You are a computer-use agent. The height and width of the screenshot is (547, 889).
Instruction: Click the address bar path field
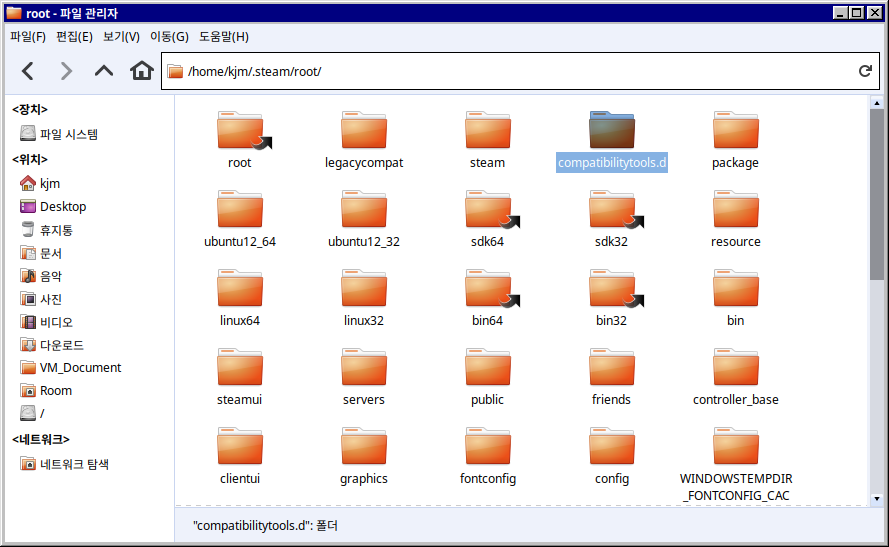[520, 71]
